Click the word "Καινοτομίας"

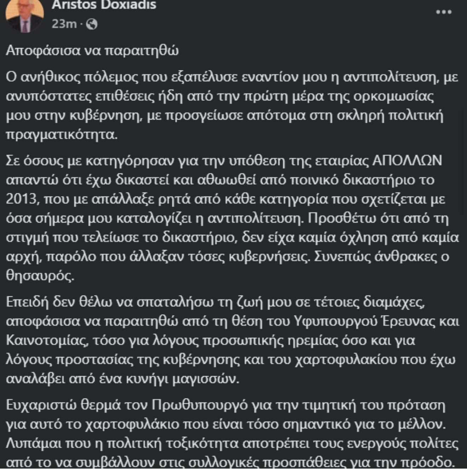(46, 341)
